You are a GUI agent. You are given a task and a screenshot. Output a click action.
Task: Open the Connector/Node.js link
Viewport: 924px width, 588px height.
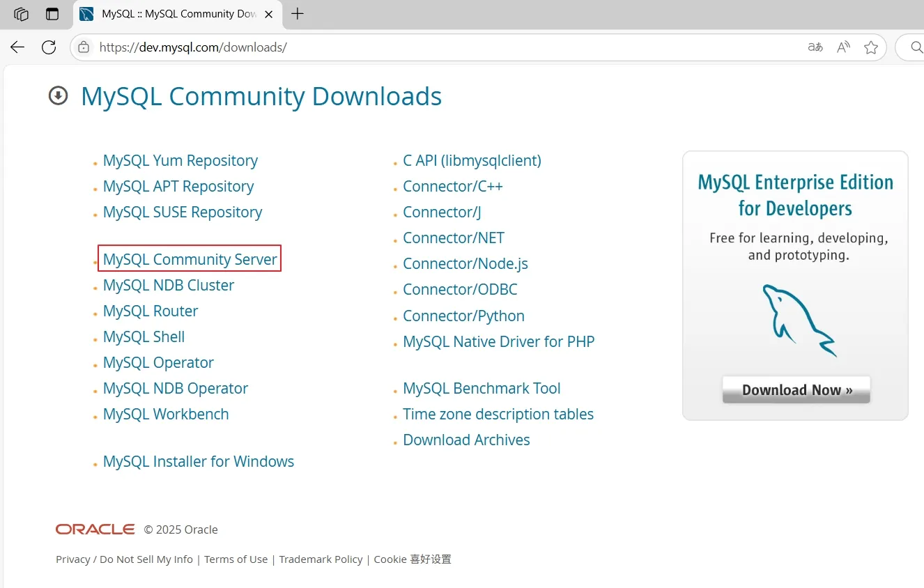click(465, 263)
